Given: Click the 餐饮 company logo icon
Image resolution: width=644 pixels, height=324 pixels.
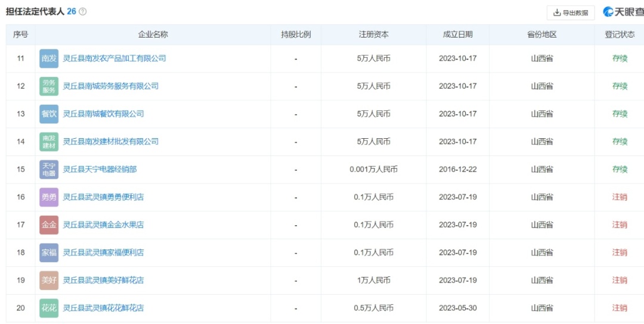Looking at the screenshot, I should coord(49,114).
